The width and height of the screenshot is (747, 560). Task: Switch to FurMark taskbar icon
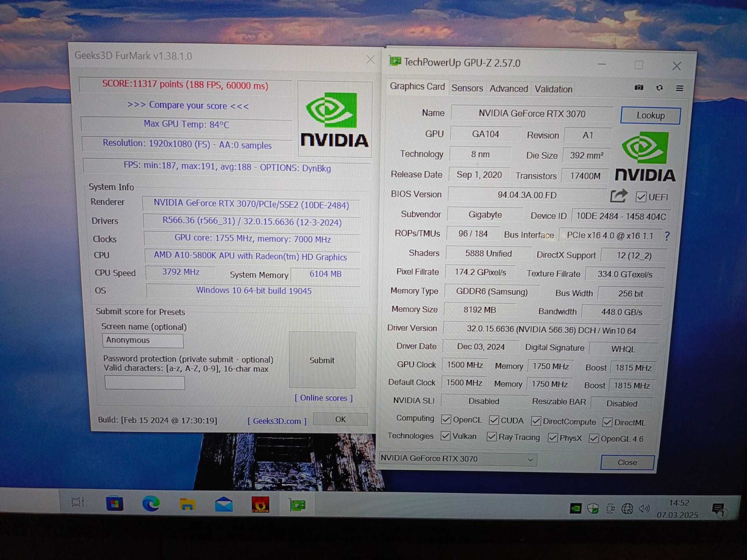tap(260, 505)
